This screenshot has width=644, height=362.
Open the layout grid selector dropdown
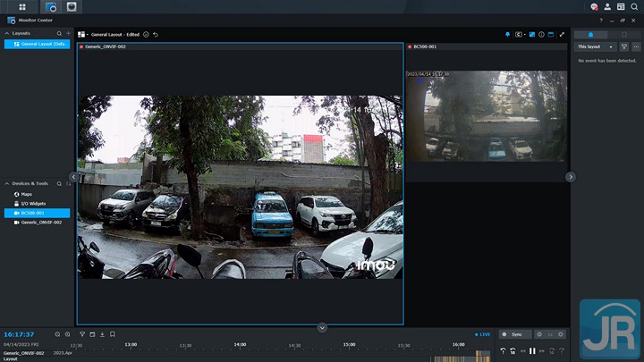[82, 34]
